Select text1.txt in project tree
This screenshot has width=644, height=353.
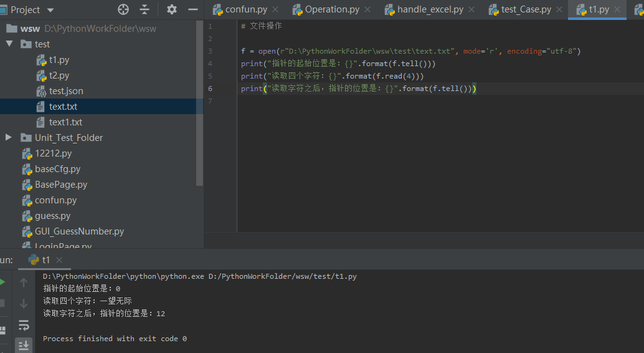[66, 122]
